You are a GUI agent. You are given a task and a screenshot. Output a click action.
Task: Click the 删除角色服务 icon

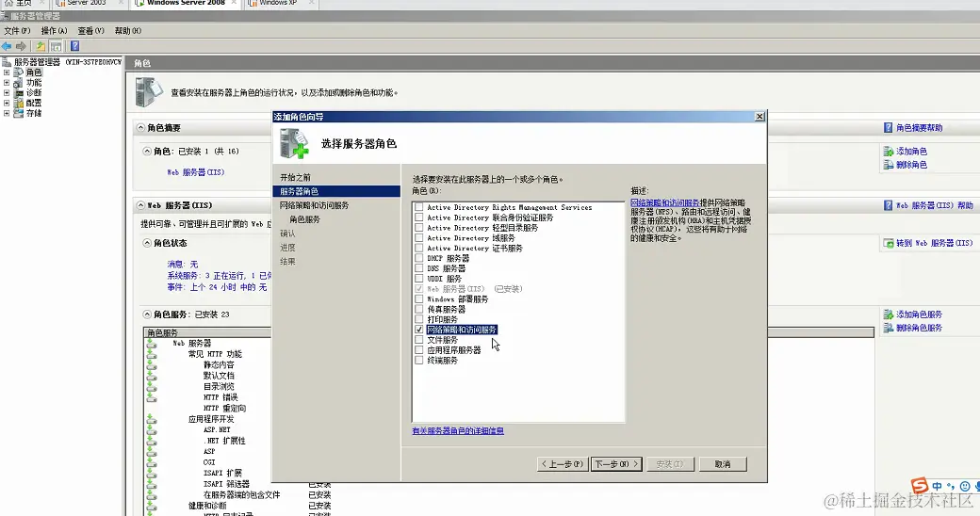(x=888, y=328)
